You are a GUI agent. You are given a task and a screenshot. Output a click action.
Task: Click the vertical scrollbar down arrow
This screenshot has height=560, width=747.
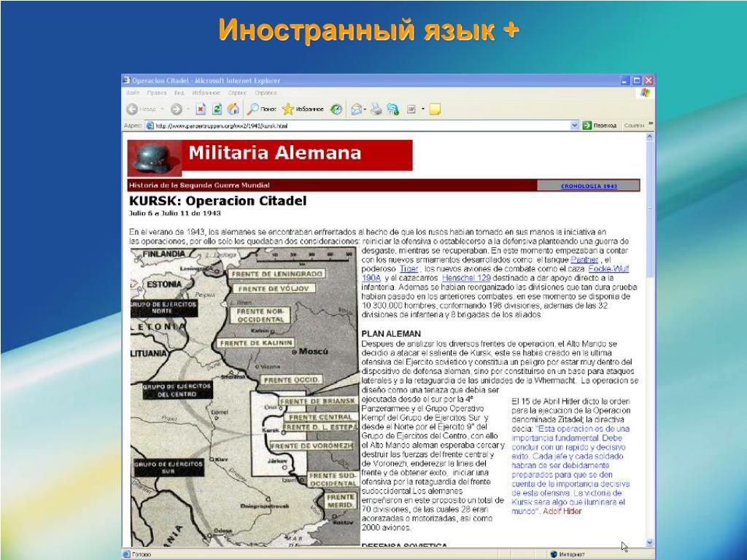650,542
